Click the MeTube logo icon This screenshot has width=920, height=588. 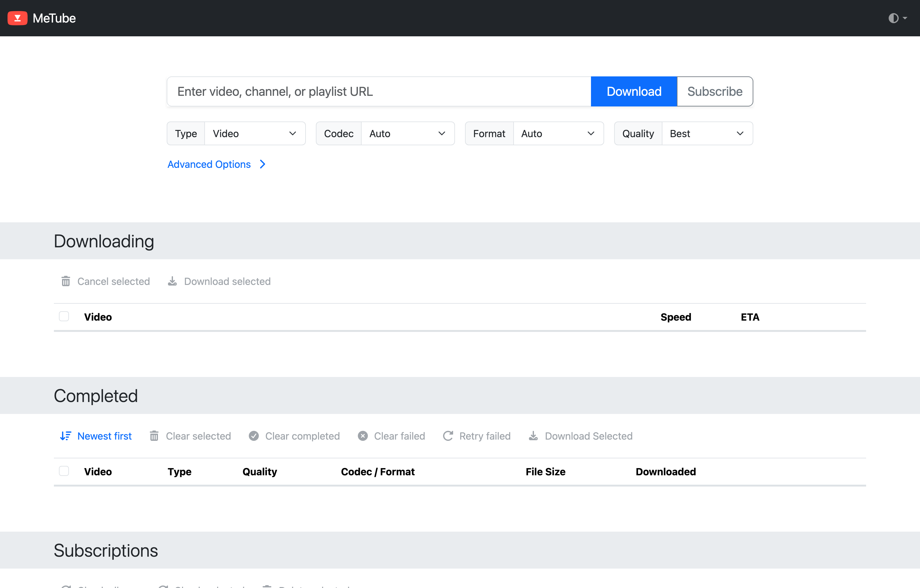pyautogui.click(x=18, y=18)
